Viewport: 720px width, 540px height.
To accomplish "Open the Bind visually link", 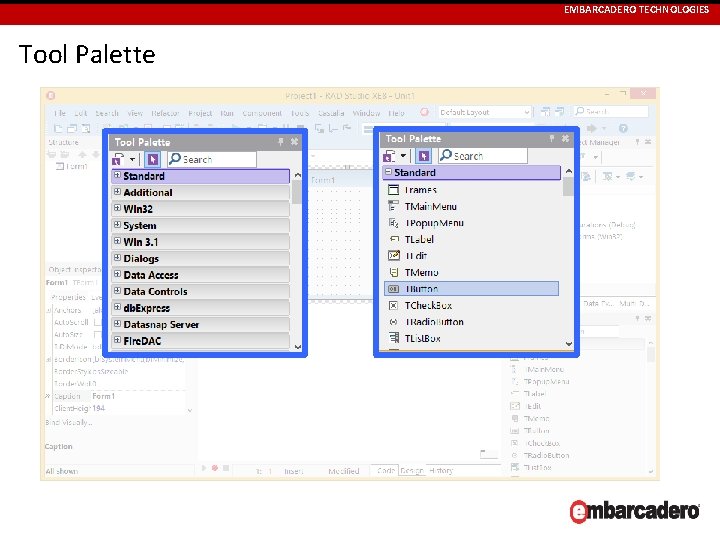I will [69, 422].
